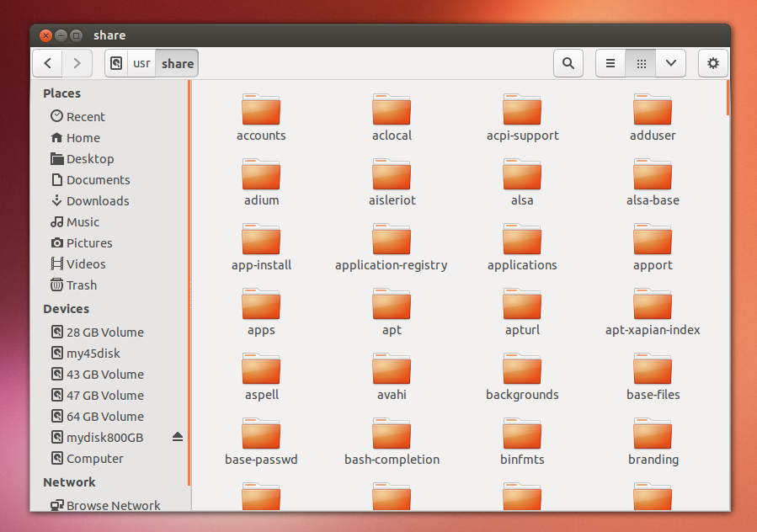Select the alsa-base folder

[653, 183]
